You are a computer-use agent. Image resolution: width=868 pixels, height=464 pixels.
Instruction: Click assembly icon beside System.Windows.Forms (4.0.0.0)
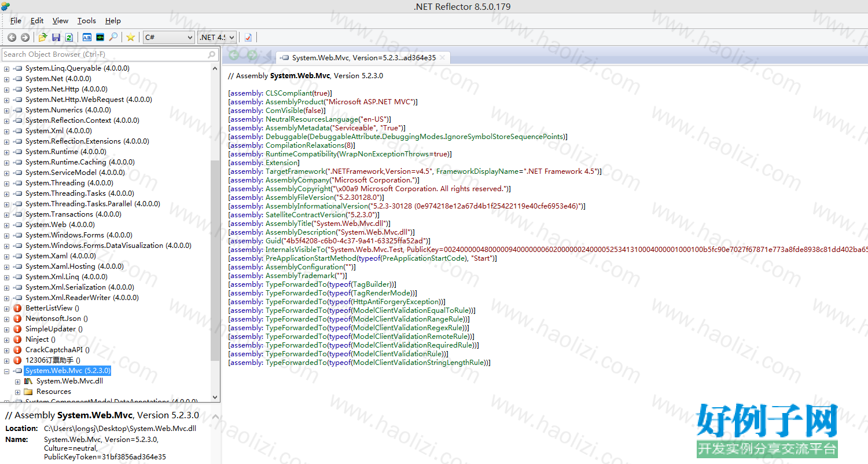point(18,235)
